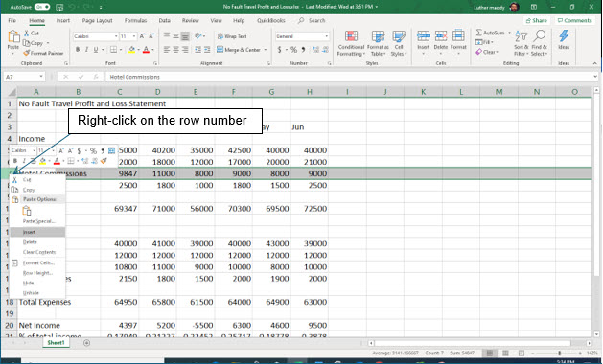Screen dimensions: 603x364
Task: Toggle Underline formatting in Font group
Action: pos(95,50)
